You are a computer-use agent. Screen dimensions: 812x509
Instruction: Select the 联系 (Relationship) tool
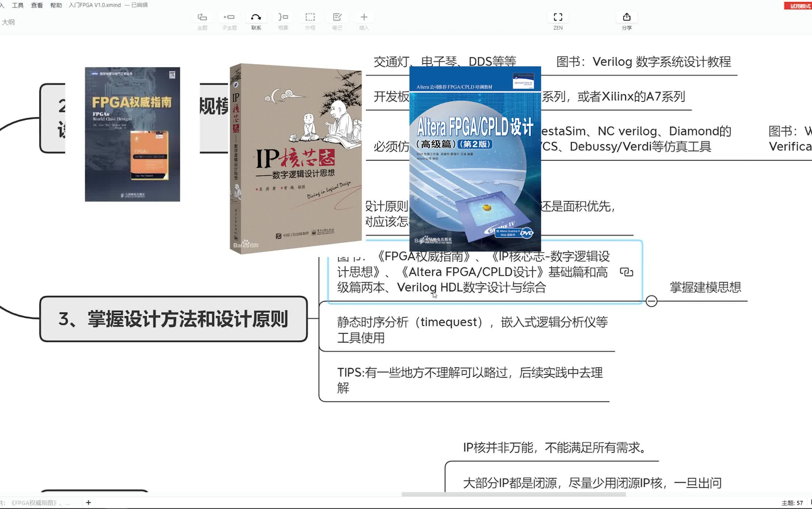point(256,17)
